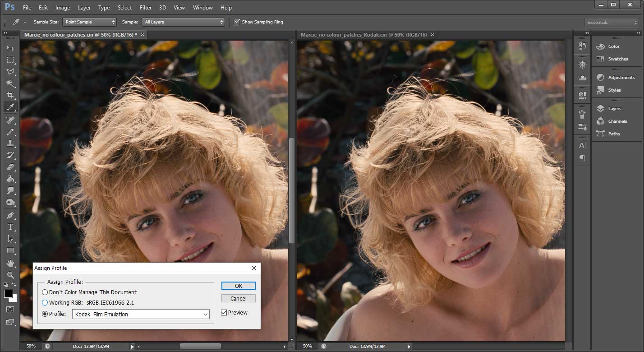Click the left document vertical scrollbar thumb
This screenshot has width=644, height=352.
click(x=292, y=191)
